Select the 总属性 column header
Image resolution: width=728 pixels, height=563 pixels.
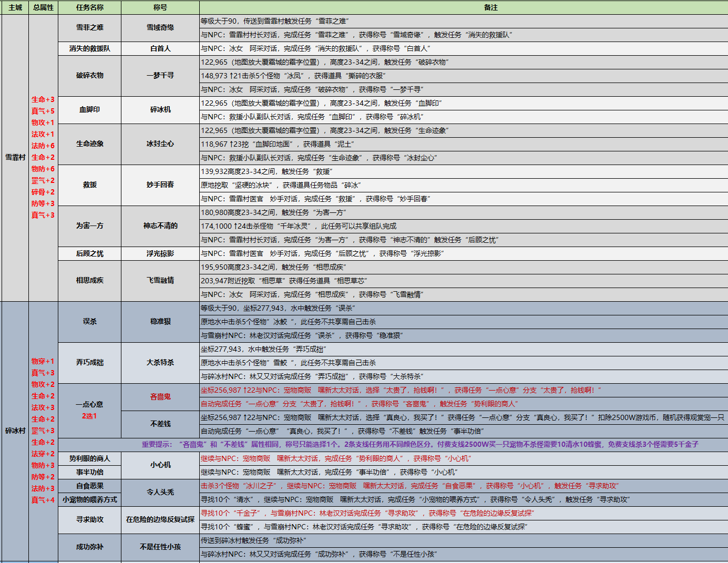pyautogui.click(x=44, y=7)
